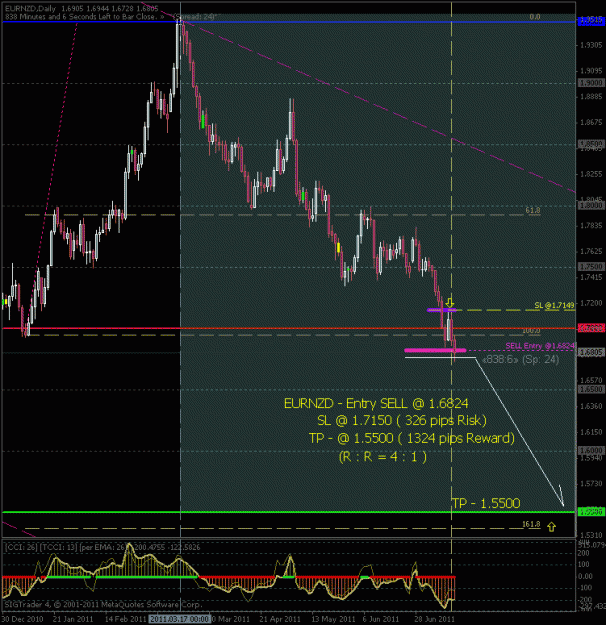Click the yellow up arrow beside 161.8

[551, 527]
